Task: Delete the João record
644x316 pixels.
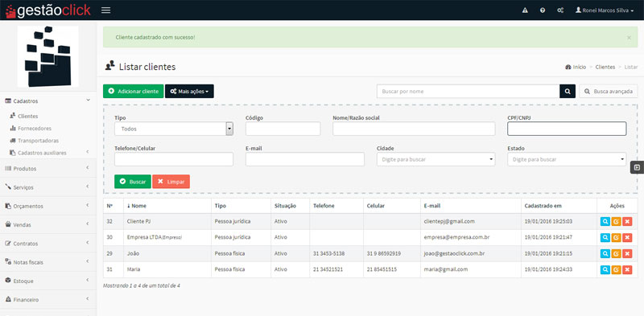Action: click(627, 253)
